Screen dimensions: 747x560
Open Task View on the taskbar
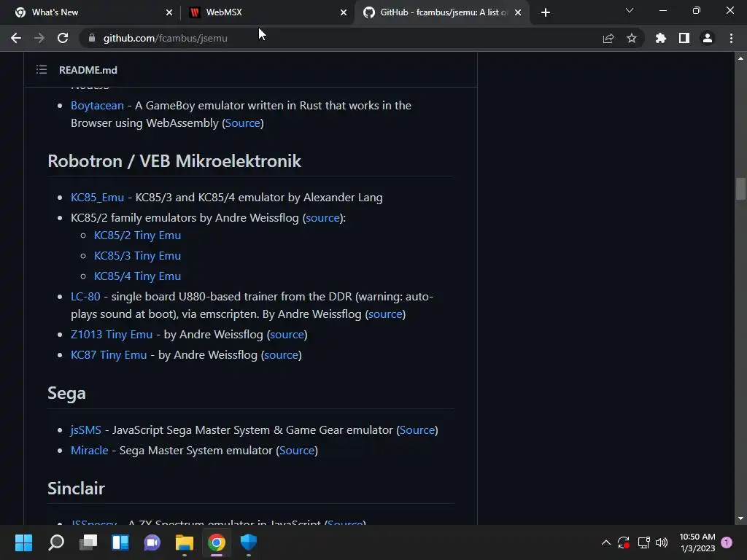[x=88, y=542]
